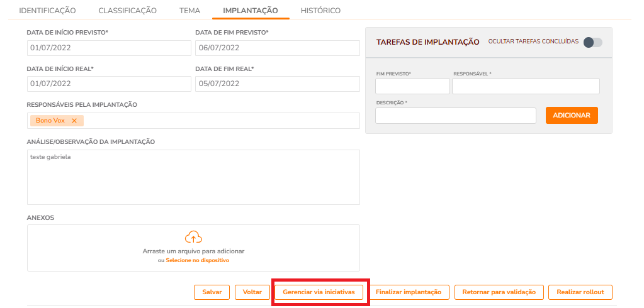Click Realizar rollout button
The height and width of the screenshot is (308, 644).
pyautogui.click(x=580, y=292)
